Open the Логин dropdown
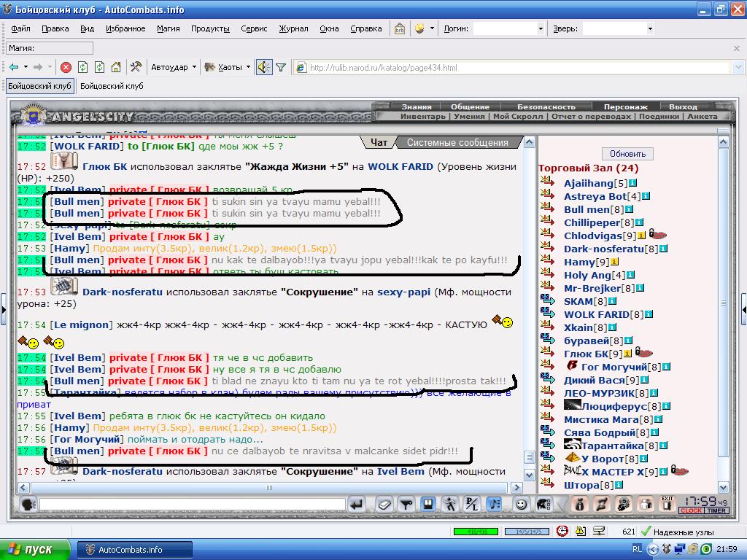 click(x=541, y=28)
